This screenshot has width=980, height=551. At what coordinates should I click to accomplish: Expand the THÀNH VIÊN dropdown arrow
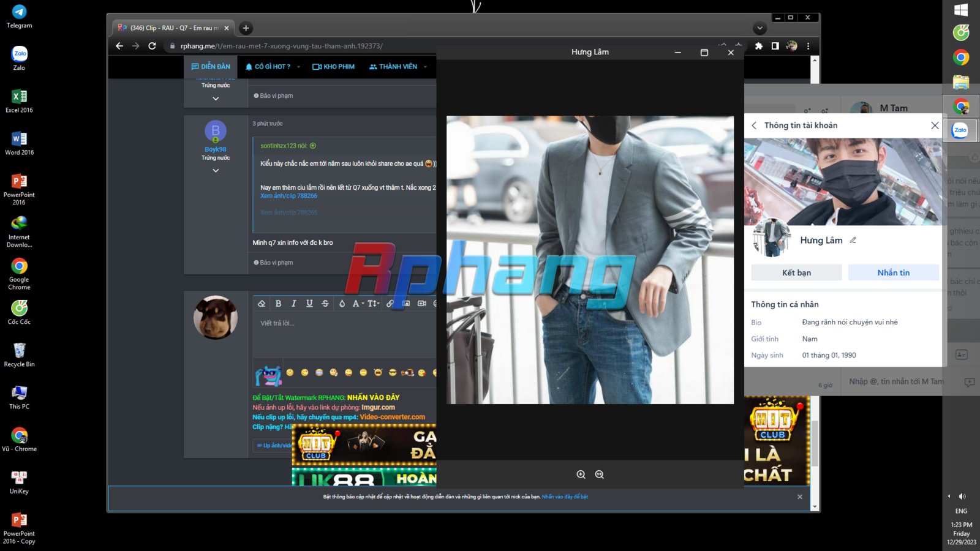coord(425,67)
